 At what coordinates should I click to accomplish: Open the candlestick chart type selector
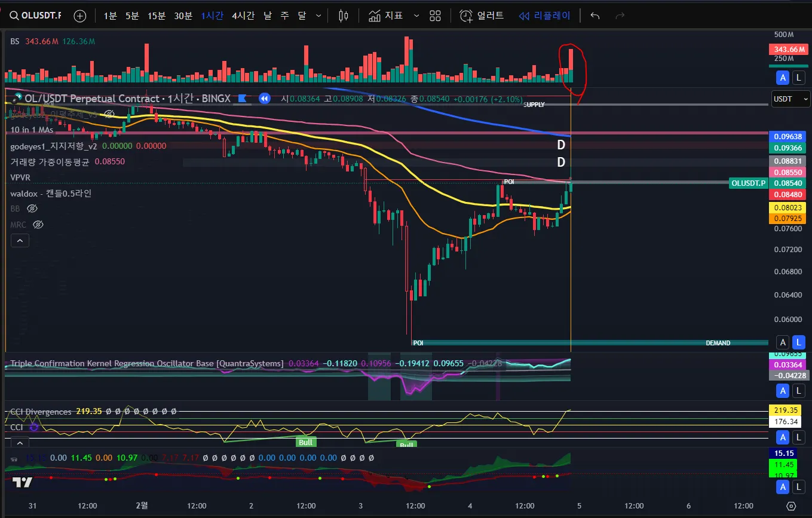pyautogui.click(x=343, y=16)
